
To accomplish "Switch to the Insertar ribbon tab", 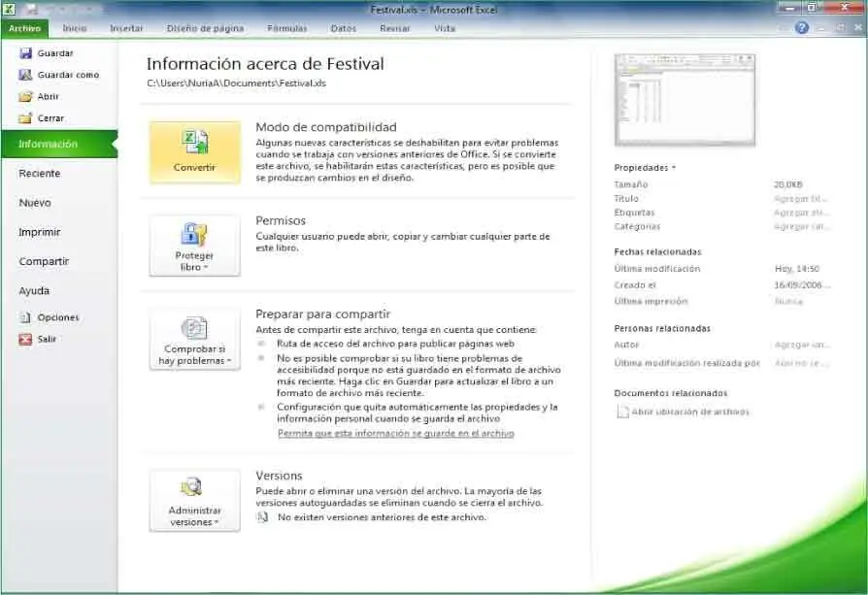I will 126,28.
